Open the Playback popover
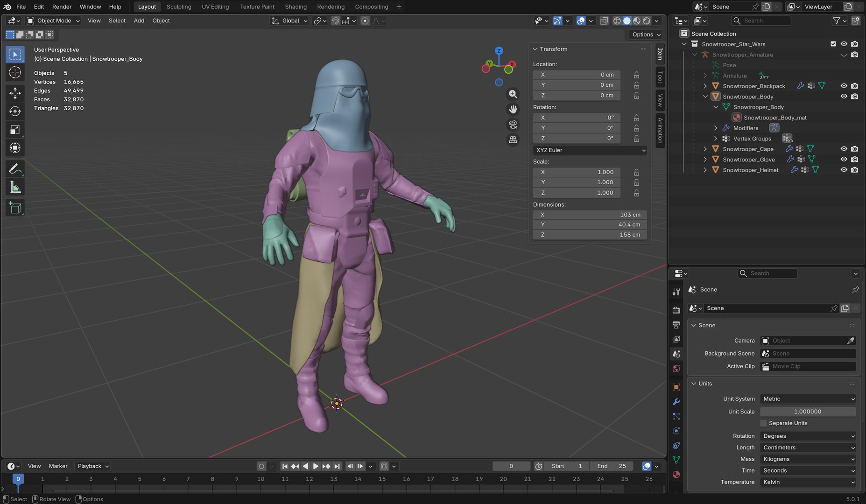The image size is (866, 504). [x=92, y=466]
